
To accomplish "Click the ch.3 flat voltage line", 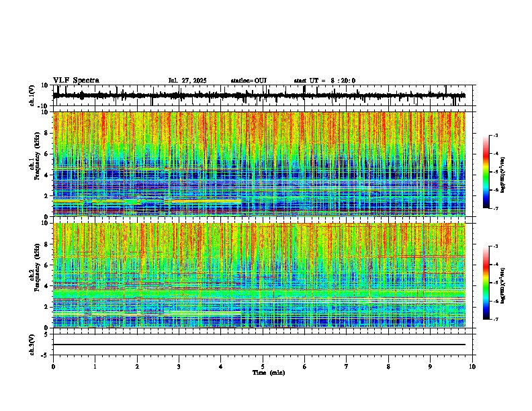I will click(x=259, y=345).
